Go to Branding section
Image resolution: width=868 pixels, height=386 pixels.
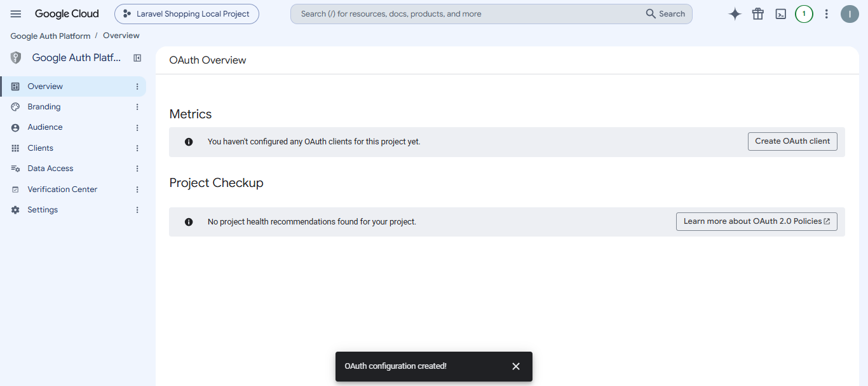coord(73,107)
